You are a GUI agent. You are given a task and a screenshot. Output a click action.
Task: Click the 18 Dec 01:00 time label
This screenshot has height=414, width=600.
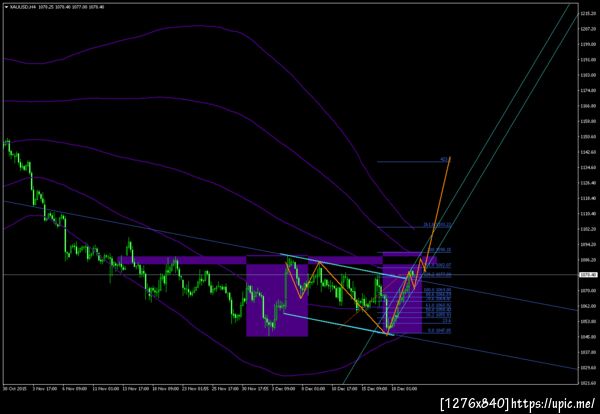pyautogui.click(x=404, y=389)
